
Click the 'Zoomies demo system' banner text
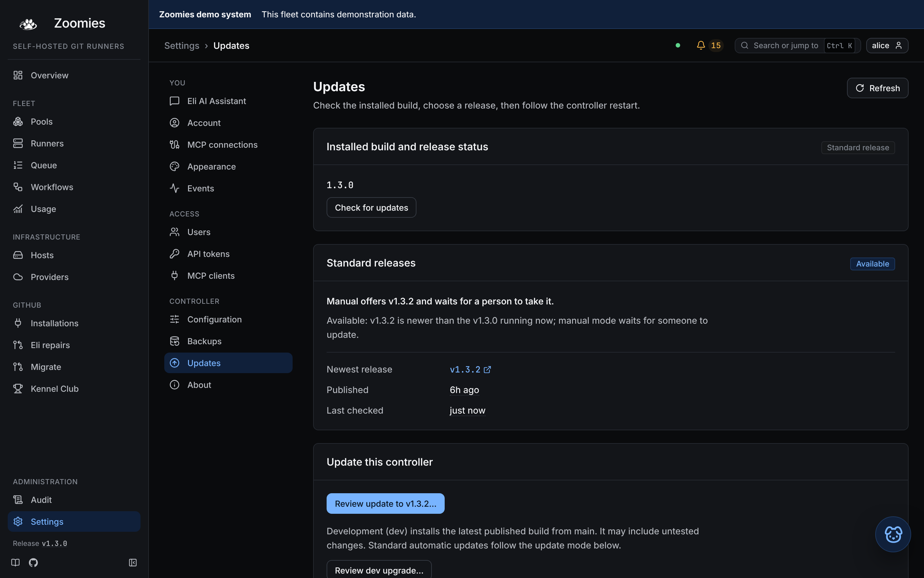[205, 14]
